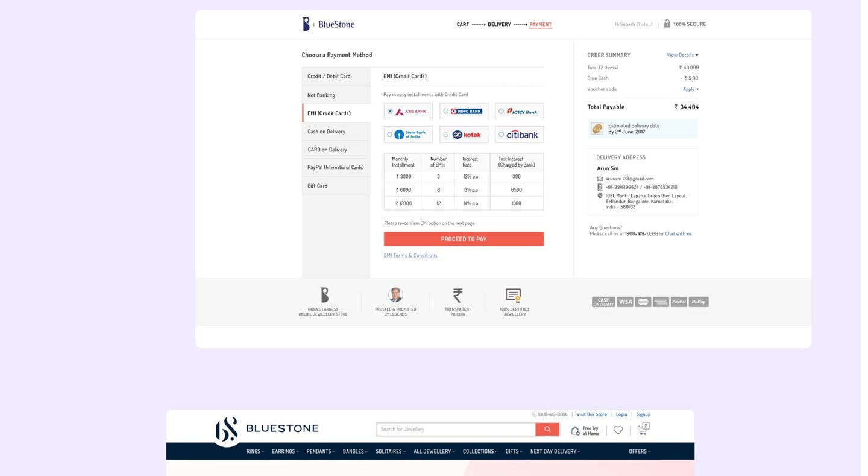
Task: Open the wishlist heart icon
Action: [x=618, y=430]
